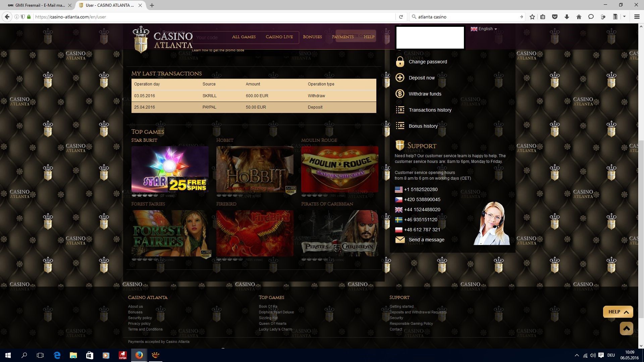Image resolution: width=644 pixels, height=362 pixels.
Task: Open the Firefox hamburger menu
Action: tap(637, 17)
